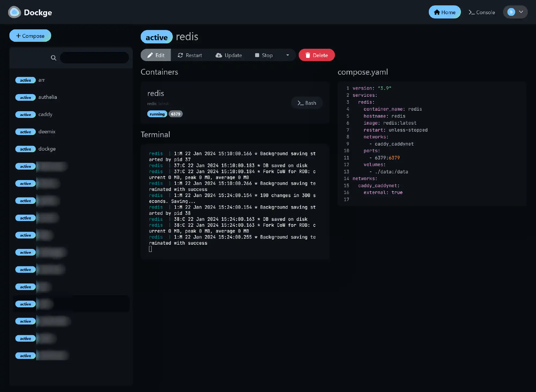Click the highlighted selected stack row
Viewport: 536px width, 392px height.
71,304
